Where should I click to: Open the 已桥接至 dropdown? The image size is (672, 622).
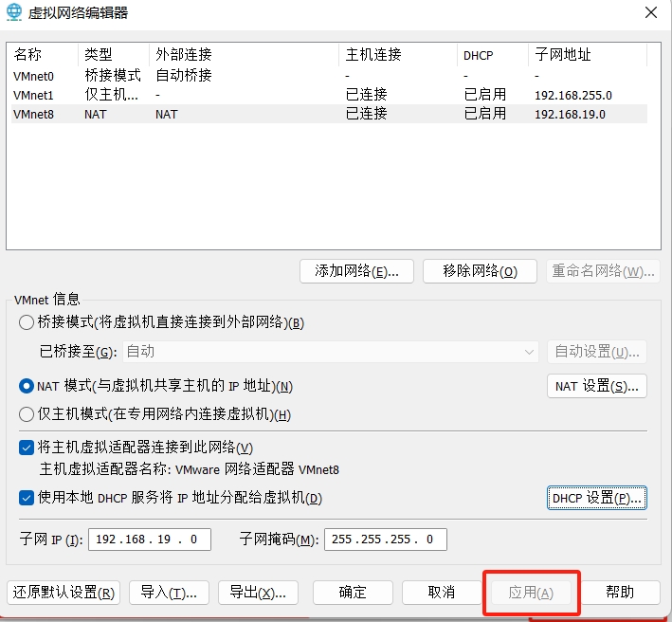coord(331,352)
